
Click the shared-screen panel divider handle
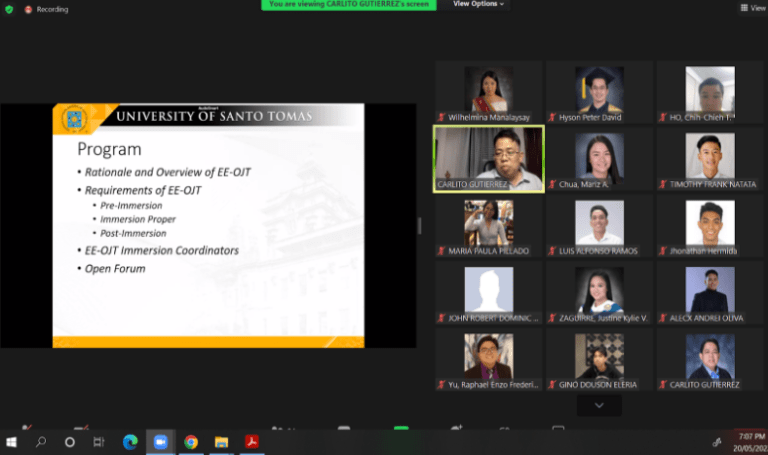tap(419, 226)
